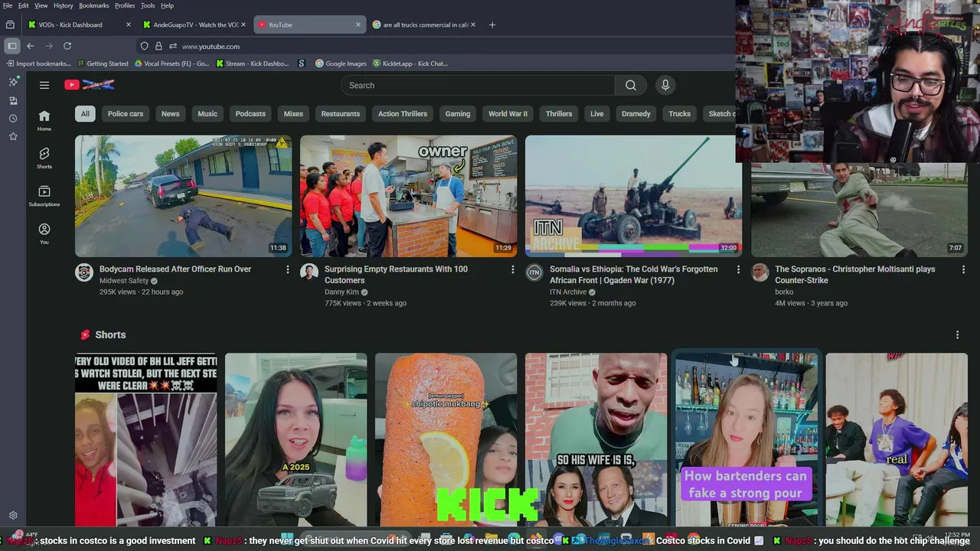The width and height of the screenshot is (980, 551).
Task: Switch to the VODs - Kick Dashboard tab
Action: (79, 24)
